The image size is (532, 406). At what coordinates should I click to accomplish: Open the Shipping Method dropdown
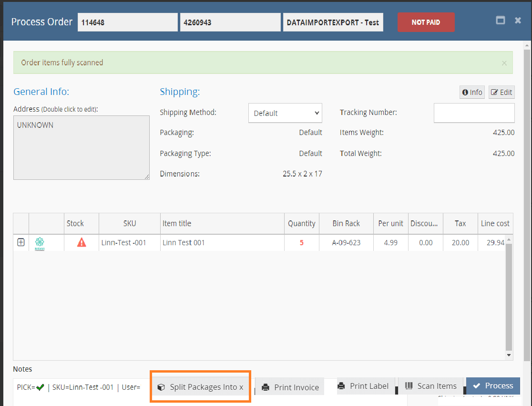click(x=285, y=113)
